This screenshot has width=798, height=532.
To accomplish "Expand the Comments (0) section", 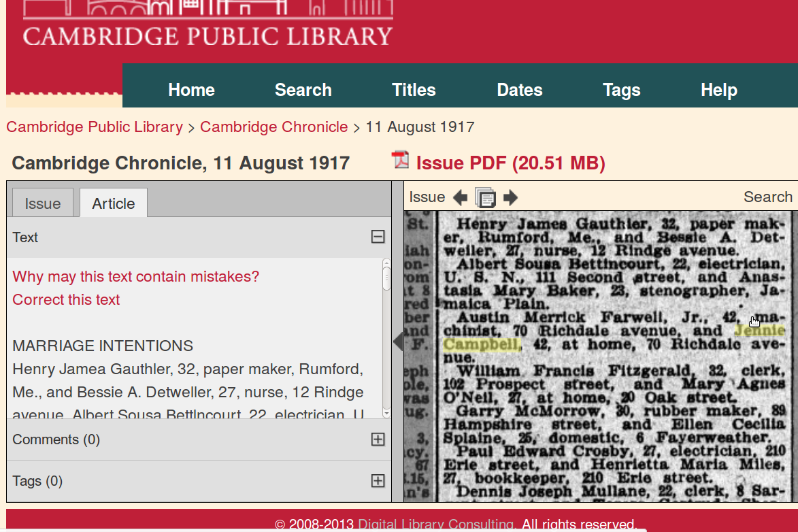I will click(x=378, y=439).
